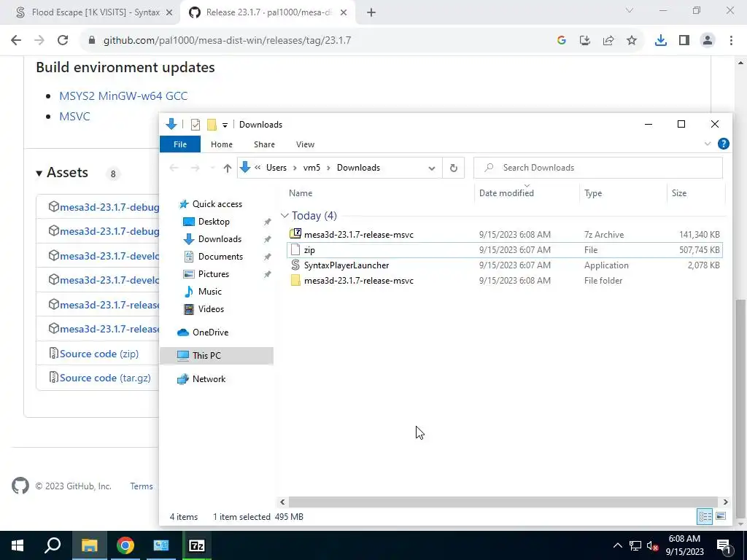Open Chrome downloads tray icon
Image resolution: width=747 pixels, height=560 pixels.
(661, 41)
